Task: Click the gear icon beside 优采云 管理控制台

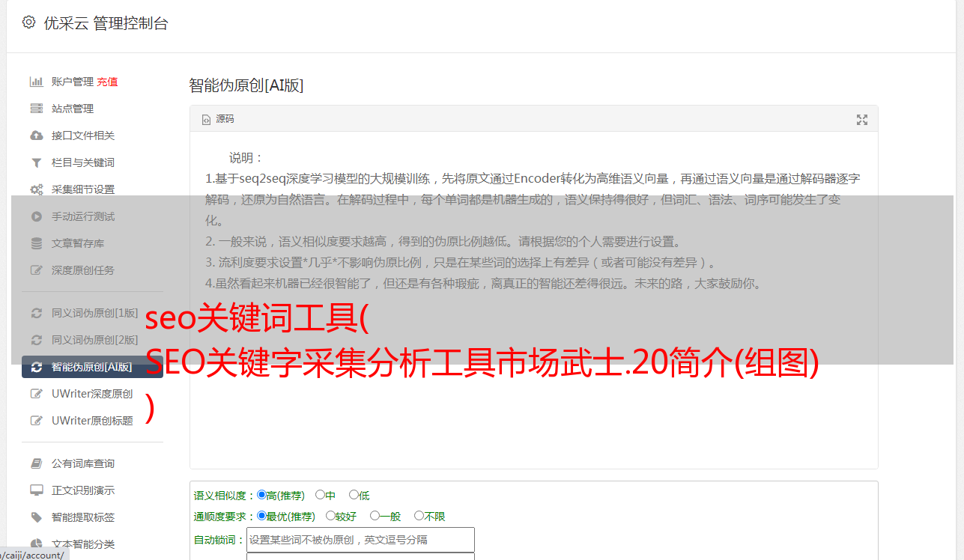Action: (x=28, y=22)
